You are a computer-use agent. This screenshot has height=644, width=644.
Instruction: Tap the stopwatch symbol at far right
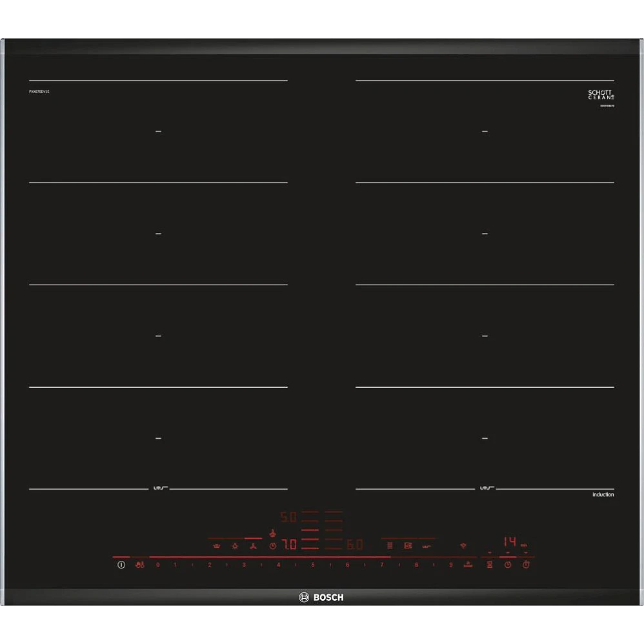526,565
